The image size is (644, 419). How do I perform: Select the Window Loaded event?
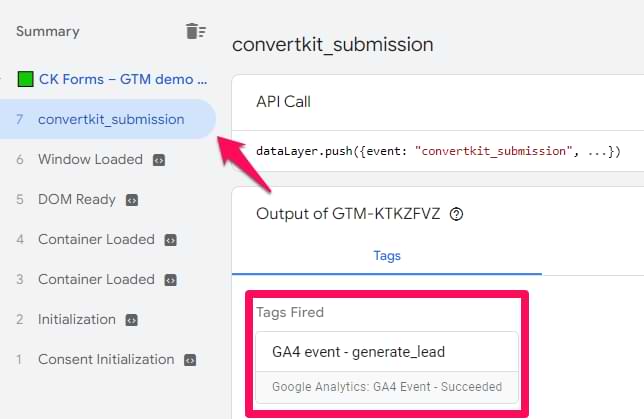[90, 159]
